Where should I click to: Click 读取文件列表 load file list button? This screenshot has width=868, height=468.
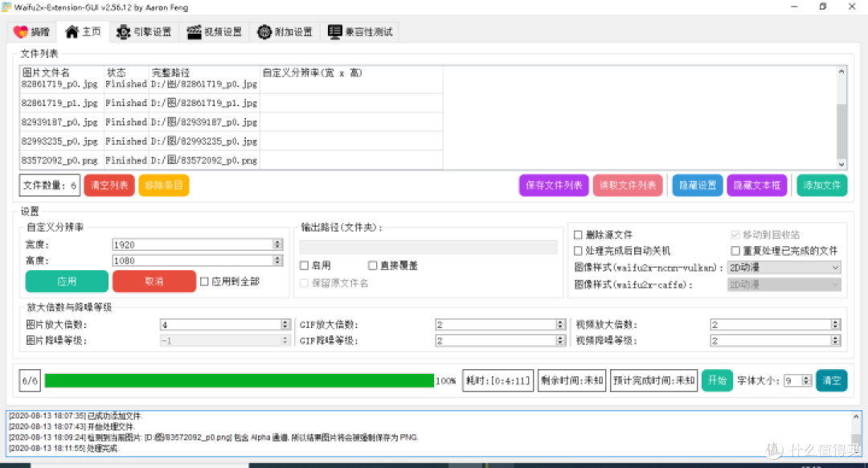[627, 186]
